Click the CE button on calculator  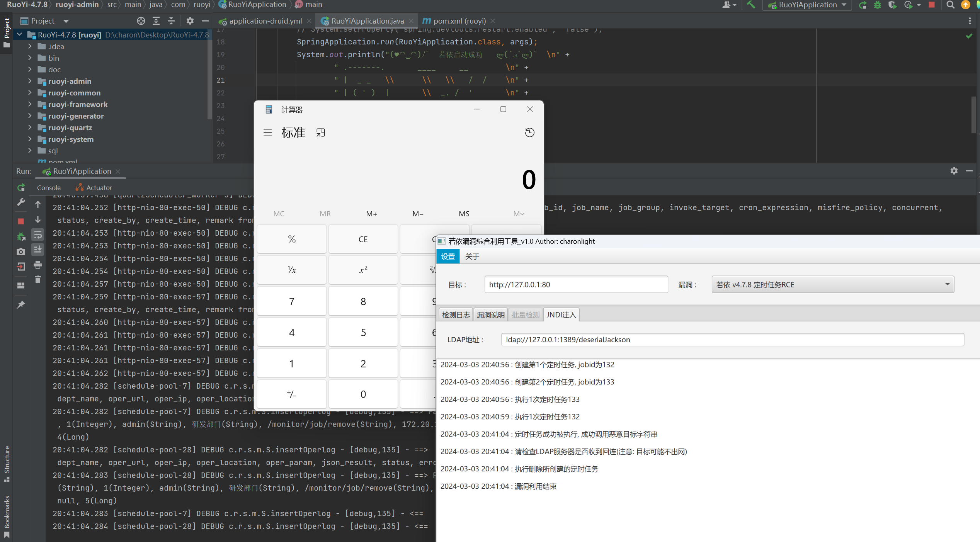pyautogui.click(x=363, y=240)
